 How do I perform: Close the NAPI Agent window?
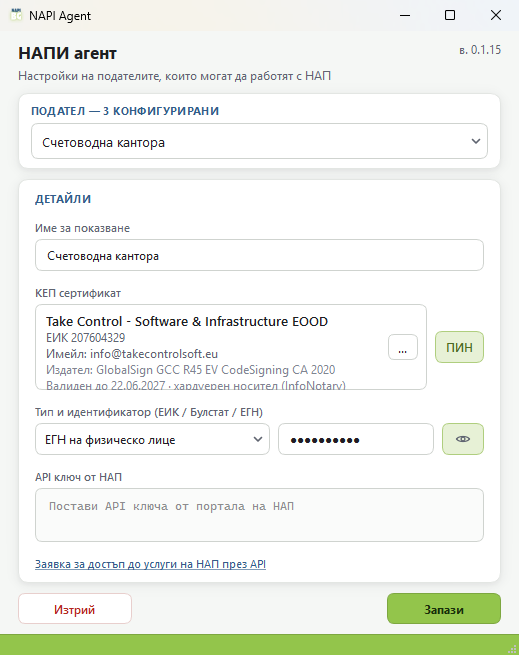coord(496,15)
